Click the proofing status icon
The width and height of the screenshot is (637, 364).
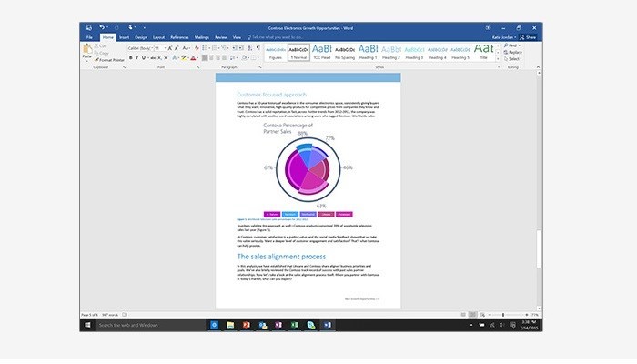[x=125, y=315]
